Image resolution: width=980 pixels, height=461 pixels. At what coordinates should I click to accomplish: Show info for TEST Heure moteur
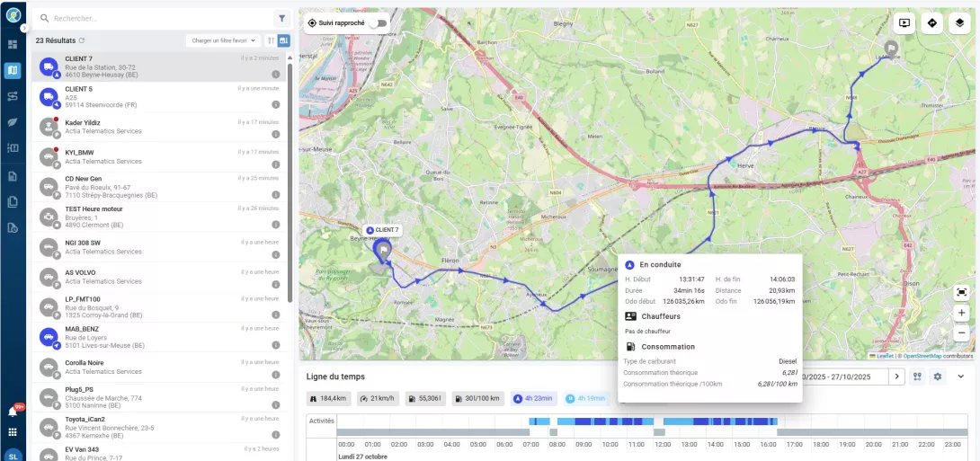(x=276, y=225)
